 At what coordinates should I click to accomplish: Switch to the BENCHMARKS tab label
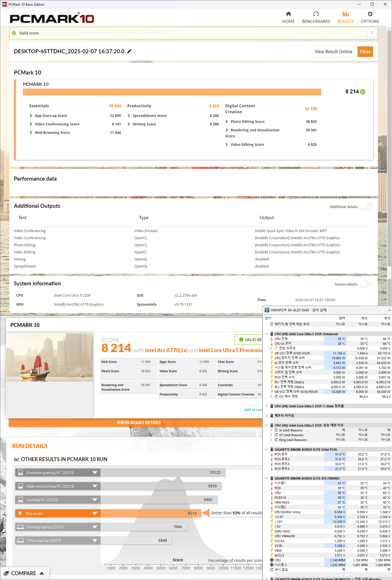[316, 22]
